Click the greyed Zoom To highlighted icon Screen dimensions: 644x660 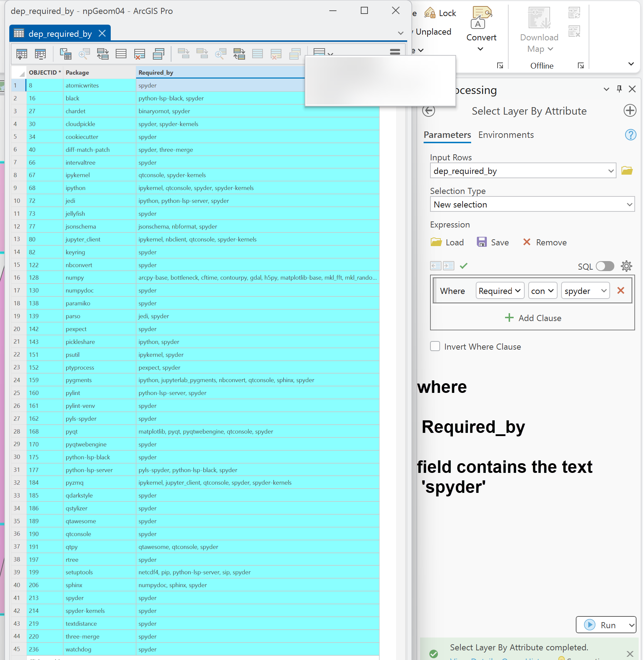[x=220, y=54]
